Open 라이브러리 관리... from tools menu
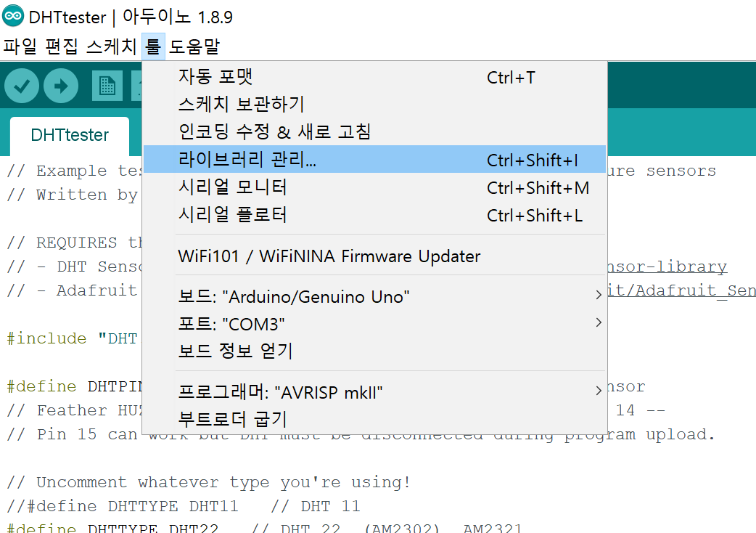The width and height of the screenshot is (756, 533). [x=374, y=159]
